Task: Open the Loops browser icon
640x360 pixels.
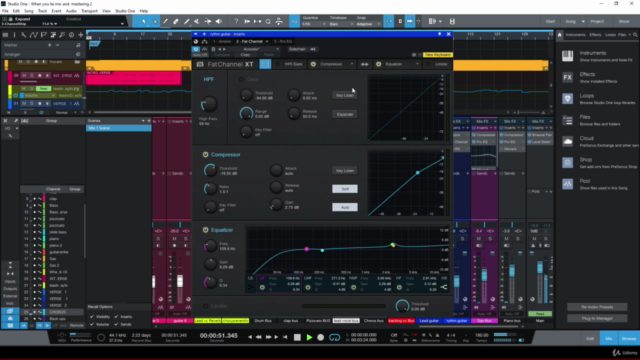Action: 567,98
